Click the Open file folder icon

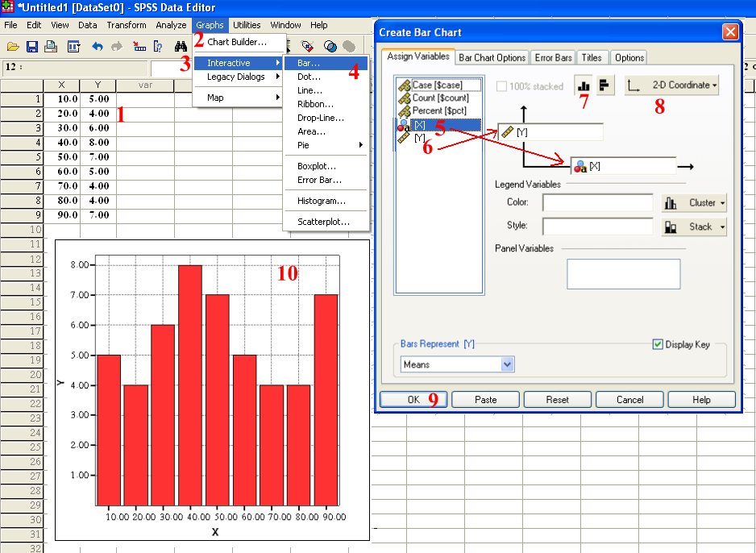(13, 46)
